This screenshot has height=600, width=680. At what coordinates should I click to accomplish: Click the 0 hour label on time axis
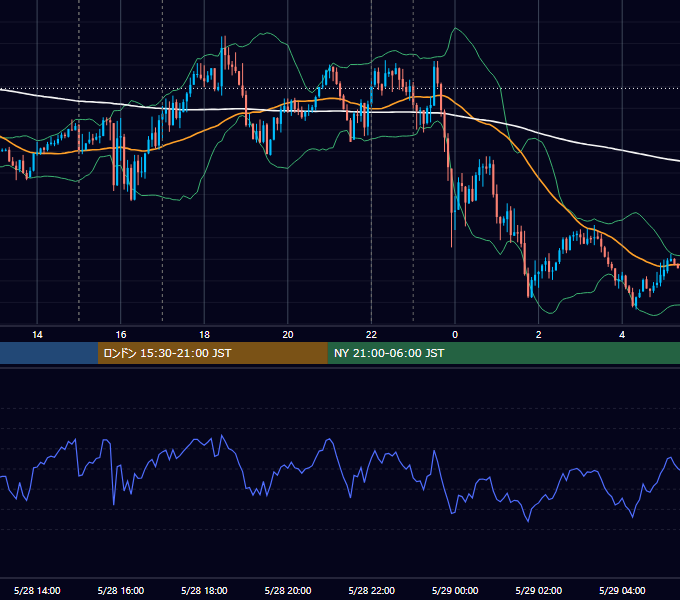click(x=455, y=335)
